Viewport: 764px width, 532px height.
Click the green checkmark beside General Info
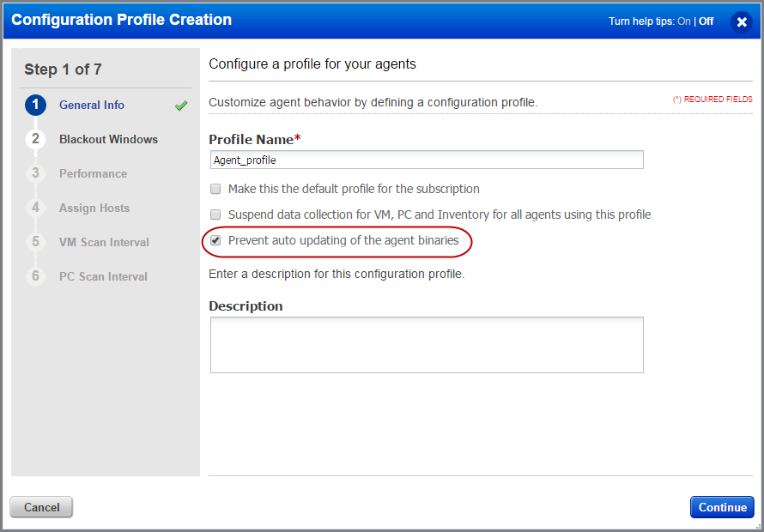point(180,105)
